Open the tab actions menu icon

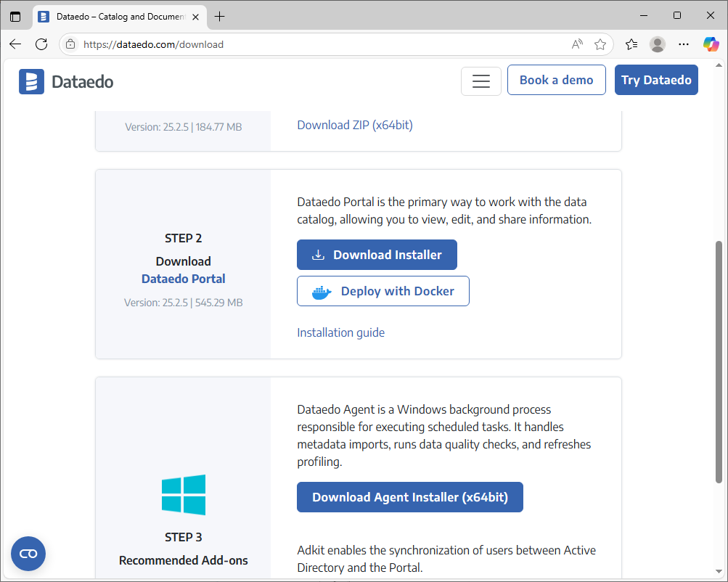15,17
